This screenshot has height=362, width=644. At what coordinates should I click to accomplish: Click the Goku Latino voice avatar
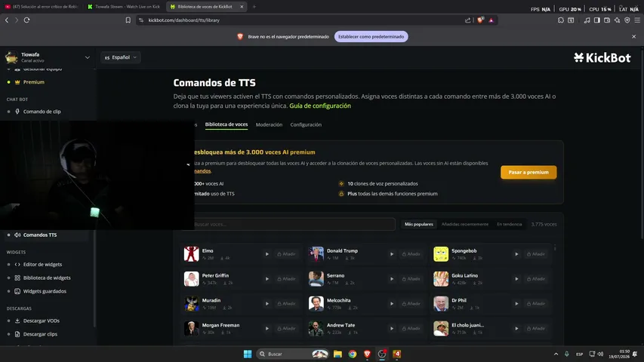pyautogui.click(x=441, y=279)
